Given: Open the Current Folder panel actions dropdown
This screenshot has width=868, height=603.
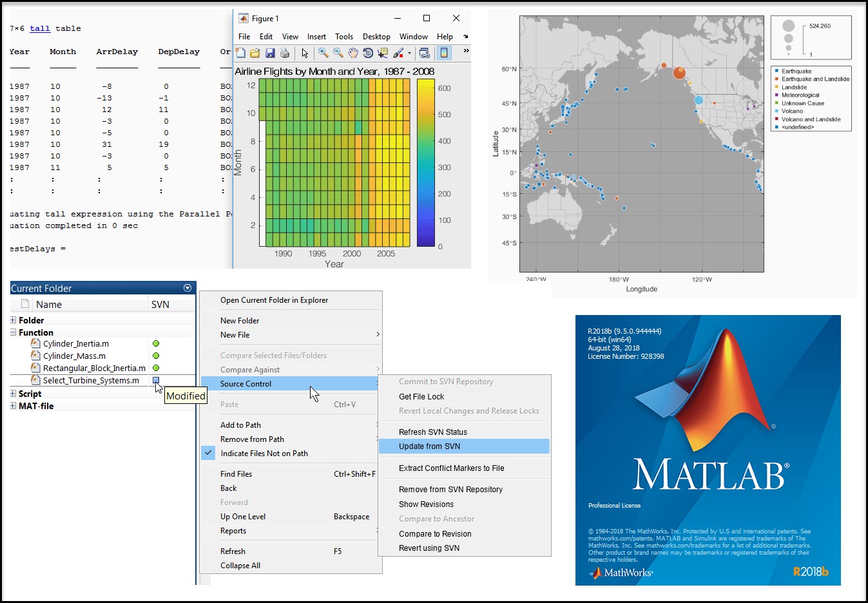Looking at the screenshot, I should tap(188, 288).
